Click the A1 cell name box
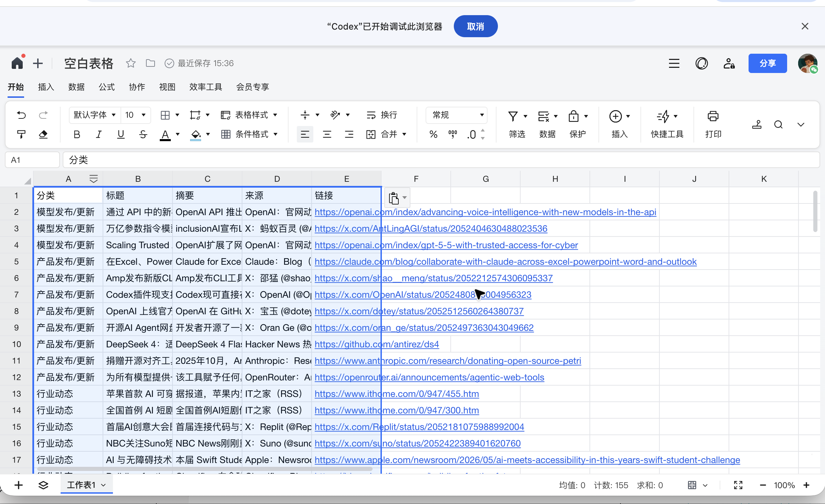Image resolution: width=825 pixels, height=504 pixels. tap(32, 160)
